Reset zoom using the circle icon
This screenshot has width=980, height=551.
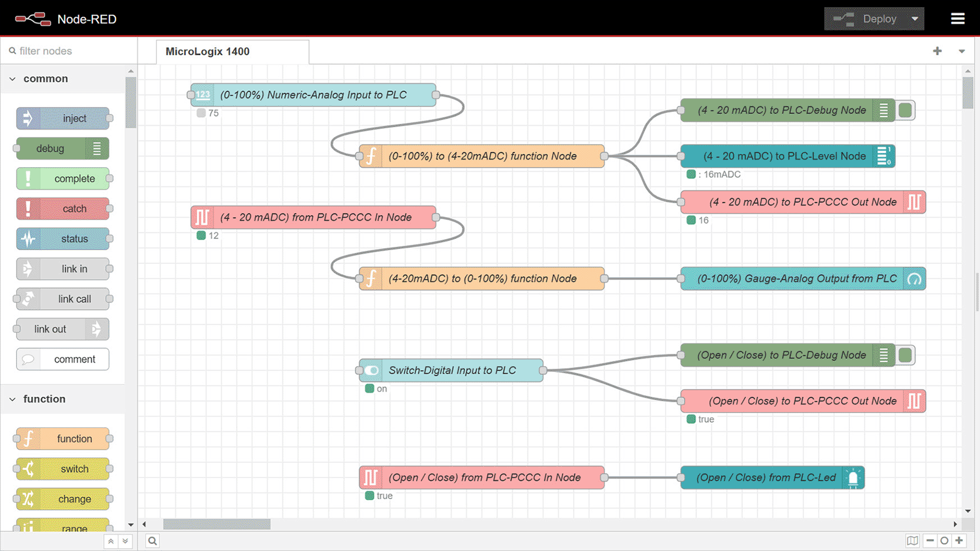point(945,540)
